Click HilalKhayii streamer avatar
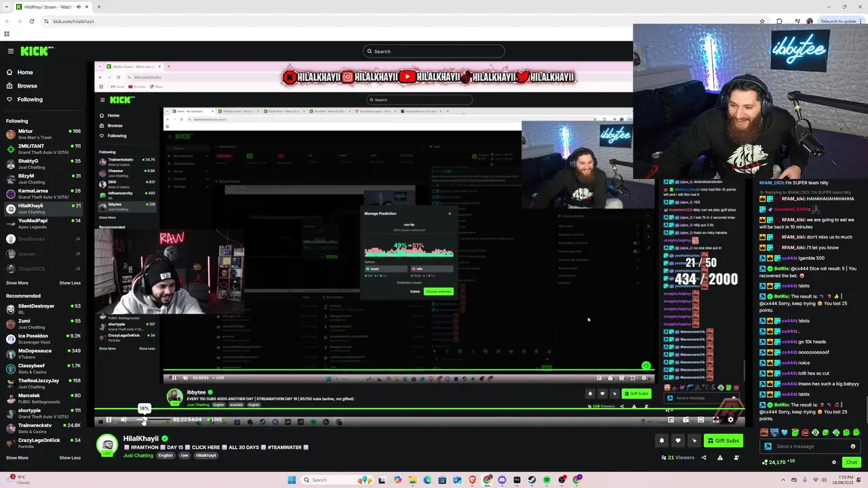Image resolution: width=868 pixels, height=488 pixels. [x=106, y=445]
